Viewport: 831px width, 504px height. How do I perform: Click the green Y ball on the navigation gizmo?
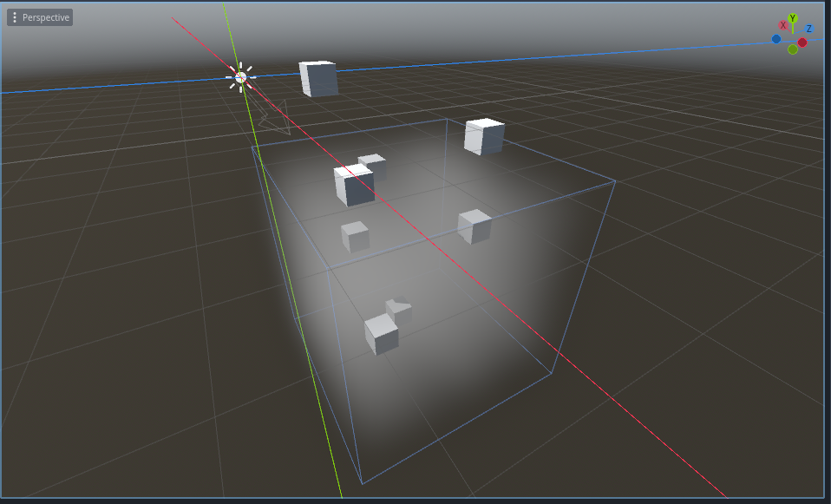[793, 17]
